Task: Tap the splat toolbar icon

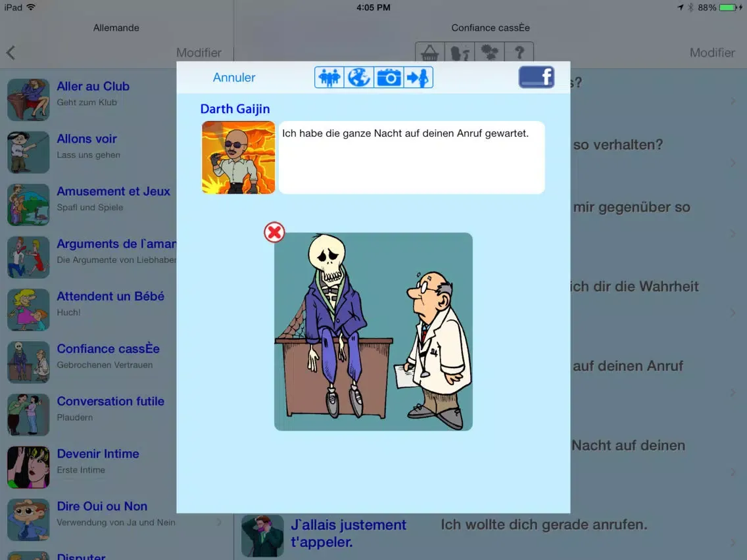Action: click(489, 52)
